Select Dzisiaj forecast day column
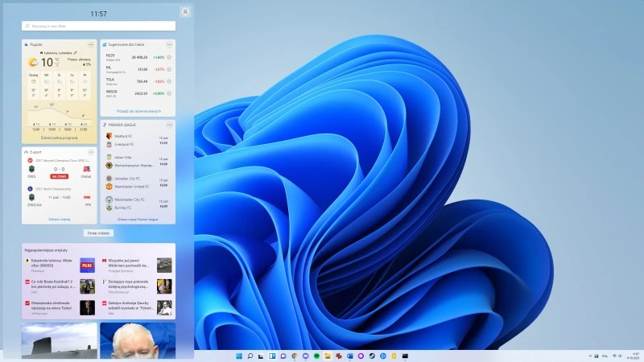Image resolution: width=644 pixels, height=362 pixels. coord(33,86)
